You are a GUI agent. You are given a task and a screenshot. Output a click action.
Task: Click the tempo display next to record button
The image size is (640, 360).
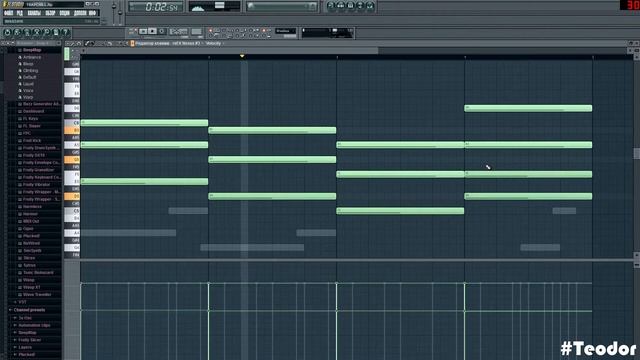(178, 31)
